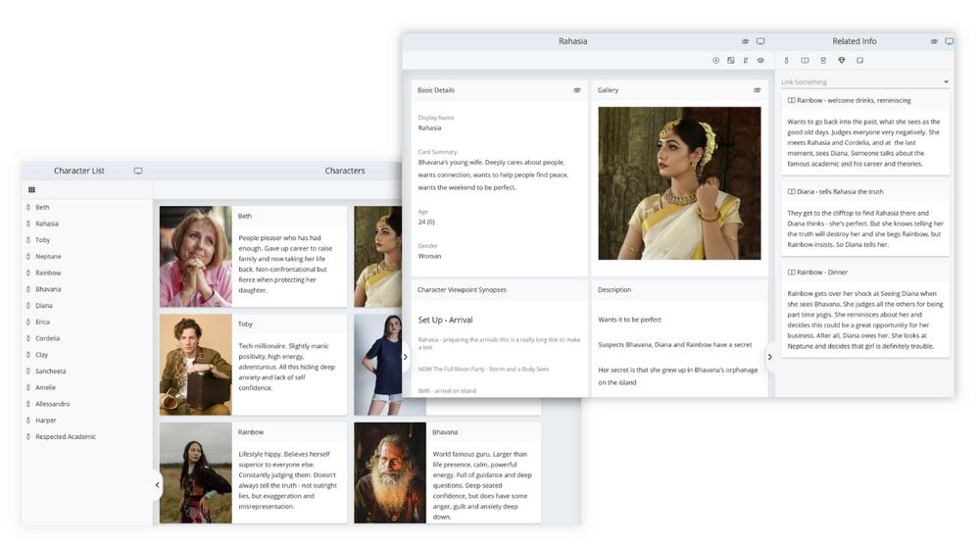This screenshot has height=549, width=980.
Task: Switch to grid view icon in Character List
Action: [x=32, y=189]
